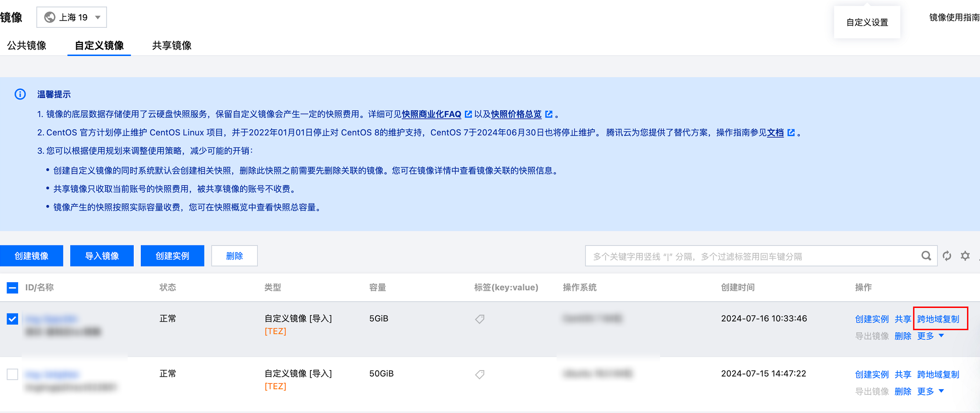Image resolution: width=980 pixels, height=413 pixels.
Task: Open external link icon after 快照价格总览
Action: (x=549, y=115)
